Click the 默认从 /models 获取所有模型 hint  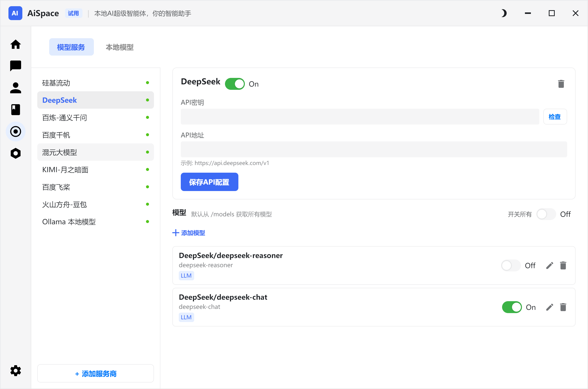point(231,214)
